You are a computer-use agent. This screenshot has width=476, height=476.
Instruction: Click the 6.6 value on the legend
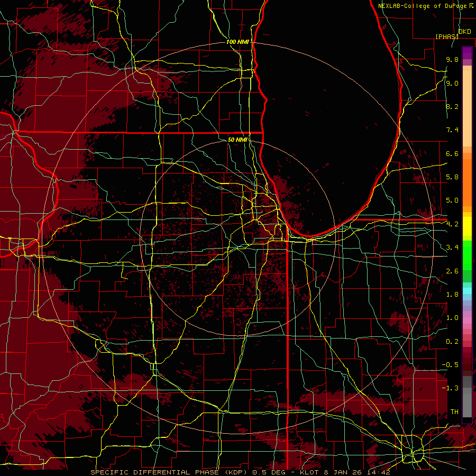pos(452,153)
